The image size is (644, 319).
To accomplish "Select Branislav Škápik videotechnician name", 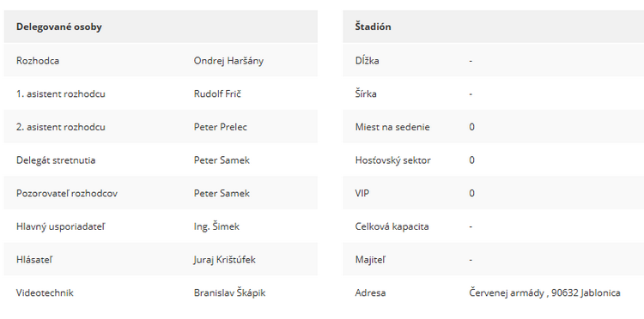I will click(x=229, y=293).
